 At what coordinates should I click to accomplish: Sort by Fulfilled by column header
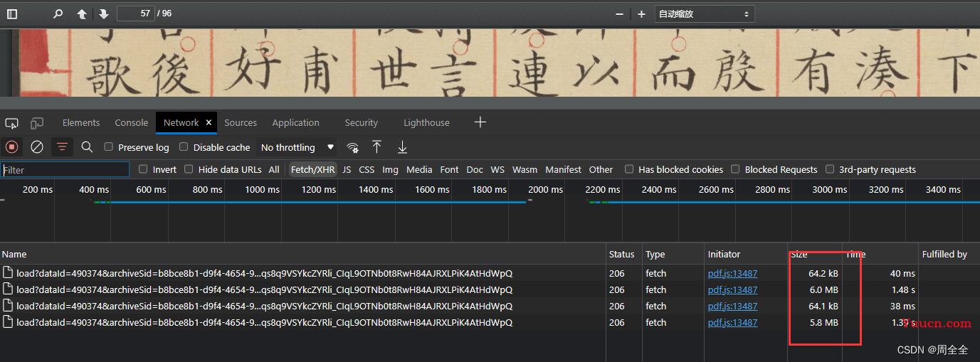point(949,254)
